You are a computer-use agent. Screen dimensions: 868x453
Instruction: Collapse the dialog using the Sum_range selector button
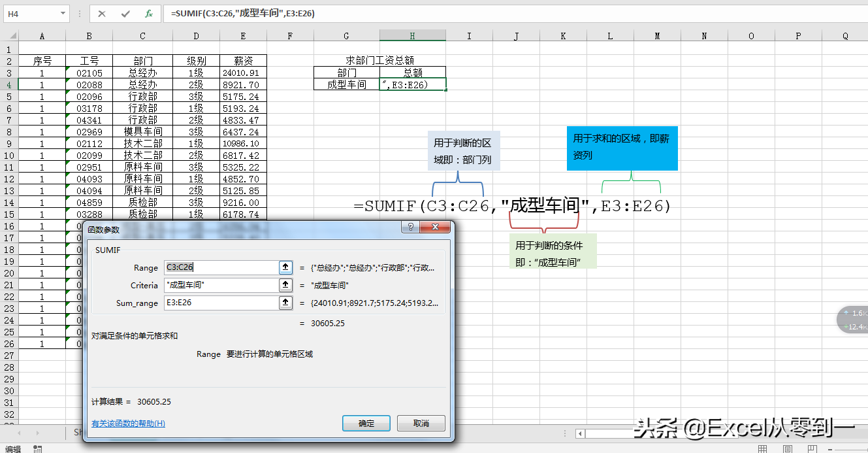pyautogui.click(x=285, y=303)
